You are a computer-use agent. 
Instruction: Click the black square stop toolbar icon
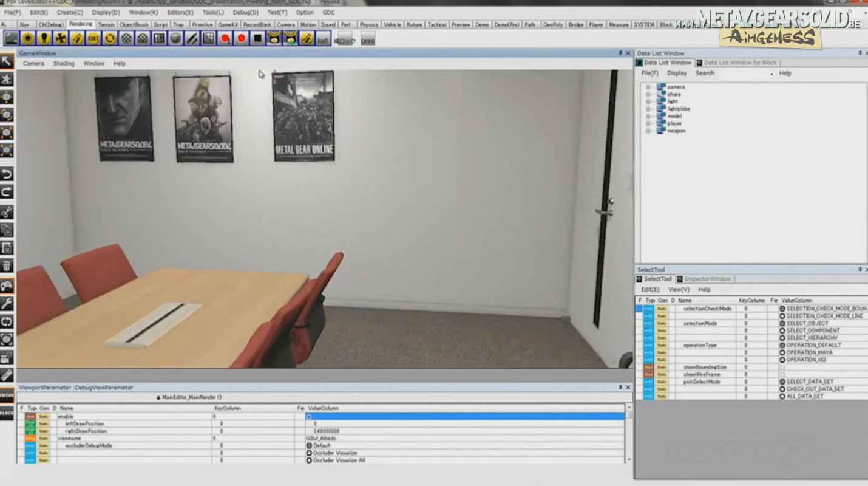coord(257,38)
